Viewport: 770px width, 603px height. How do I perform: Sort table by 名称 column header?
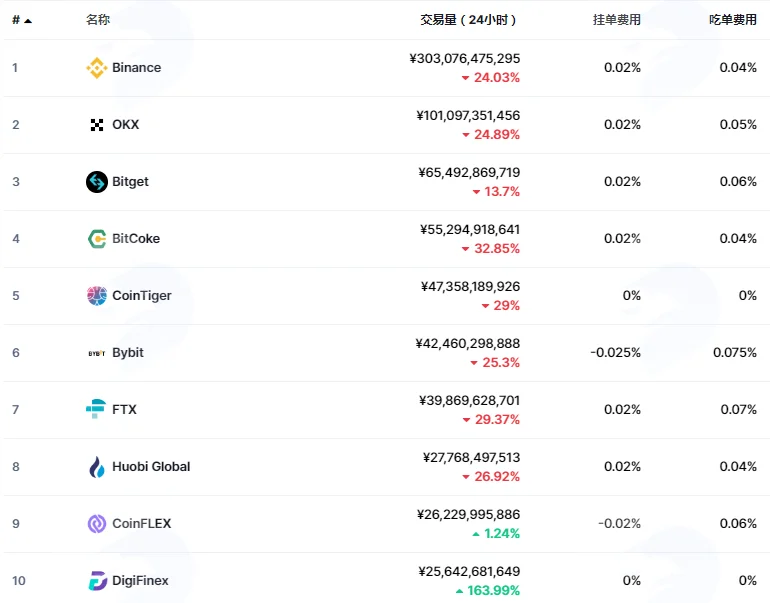click(98, 20)
